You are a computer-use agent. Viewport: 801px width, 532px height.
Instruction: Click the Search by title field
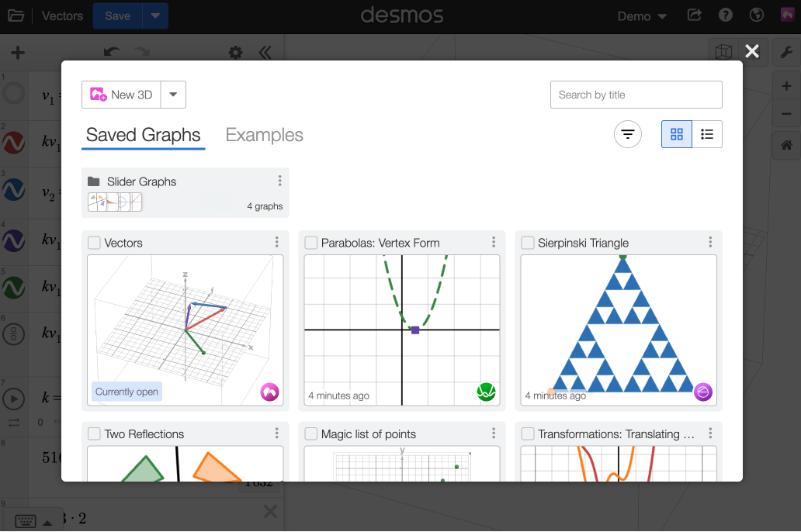tap(636, 95)
